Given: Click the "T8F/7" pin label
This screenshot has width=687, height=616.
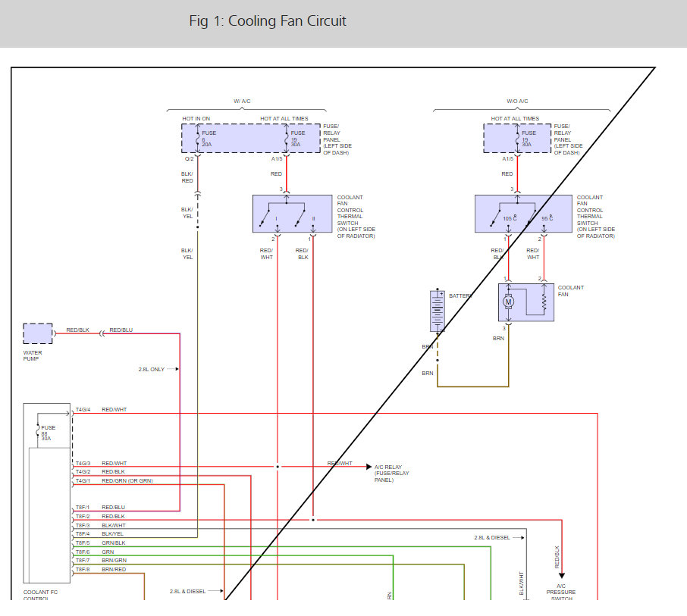Looking at the screenshot, I should (x=83, y=561).
